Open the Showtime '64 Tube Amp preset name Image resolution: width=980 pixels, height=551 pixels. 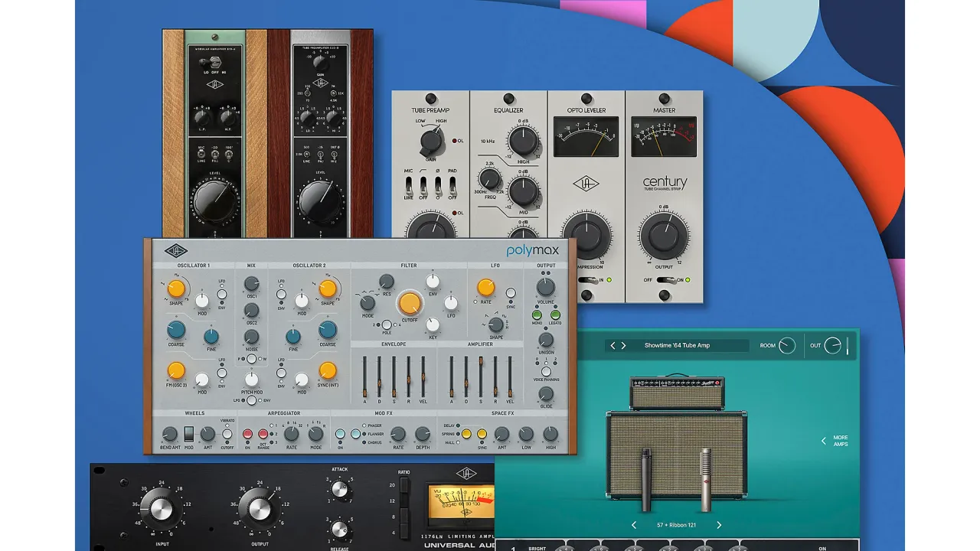(x=677, y=346)
